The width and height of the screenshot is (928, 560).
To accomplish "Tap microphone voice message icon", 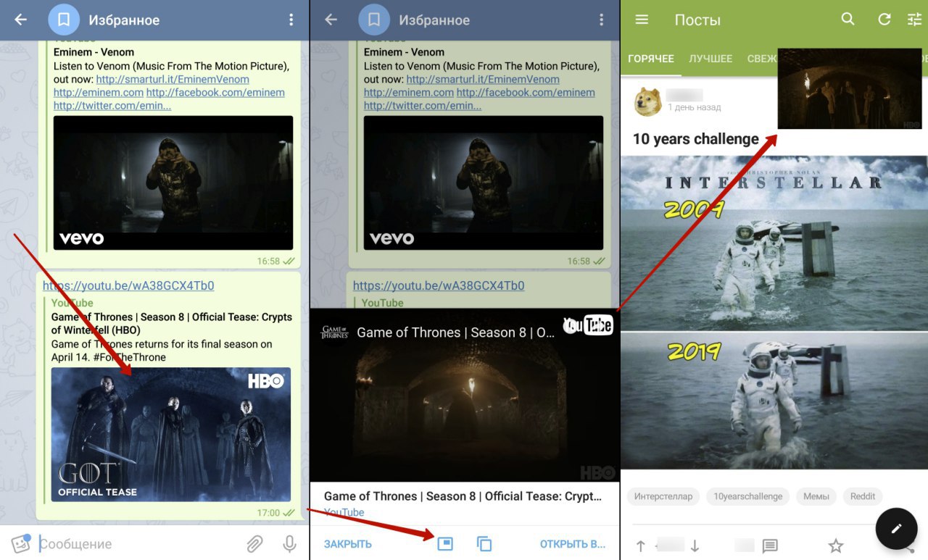I will (289, 543).
